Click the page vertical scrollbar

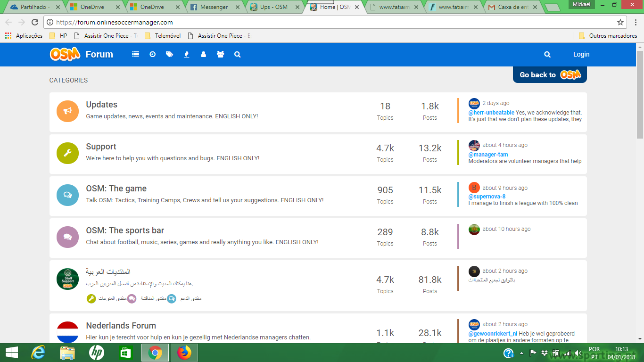coord(640,94)
